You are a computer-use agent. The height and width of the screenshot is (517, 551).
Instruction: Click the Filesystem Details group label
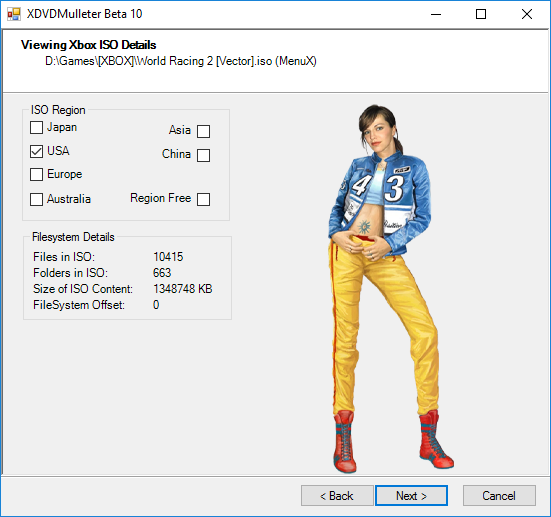tap(73, 237)
